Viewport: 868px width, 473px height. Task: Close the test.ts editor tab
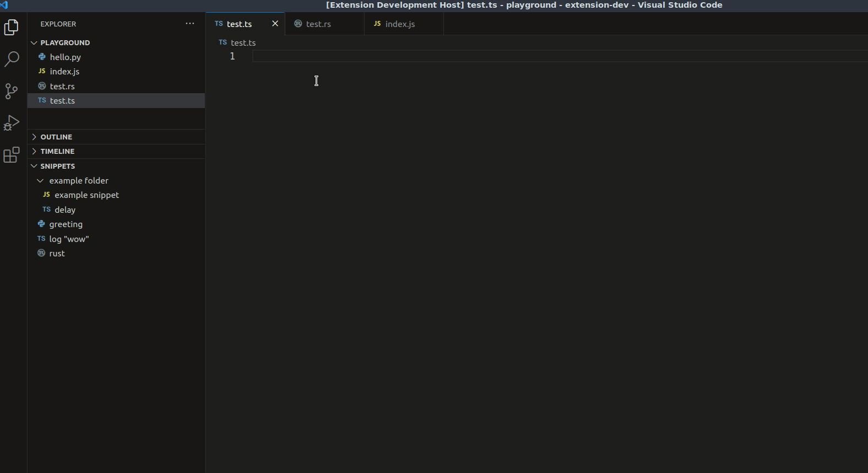click(x=275, y=24)
